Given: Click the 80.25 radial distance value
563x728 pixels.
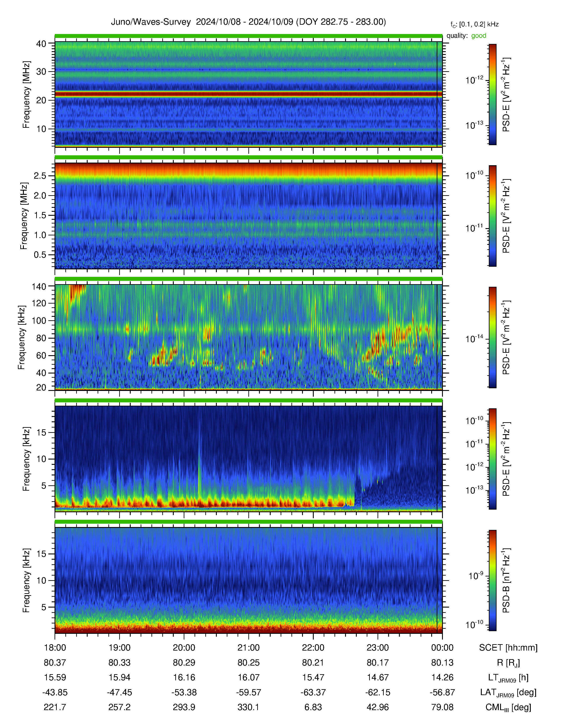Looking at the screenshot, I should click(x=248, y=663).
